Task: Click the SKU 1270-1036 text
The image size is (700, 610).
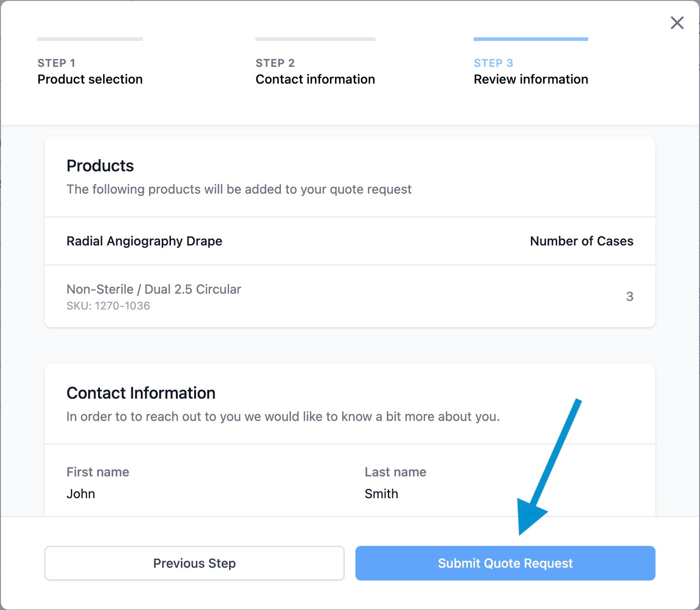Action: (x=108, y=306)
